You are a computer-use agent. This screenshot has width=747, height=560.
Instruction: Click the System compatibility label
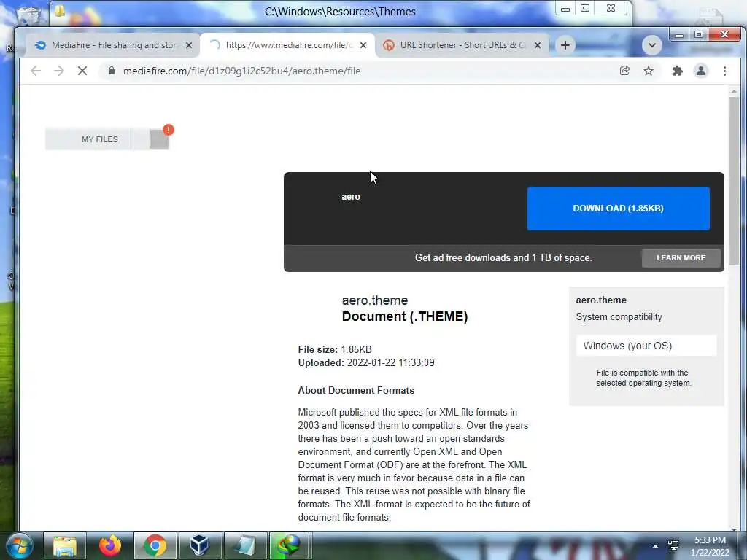tap(619, 317)
